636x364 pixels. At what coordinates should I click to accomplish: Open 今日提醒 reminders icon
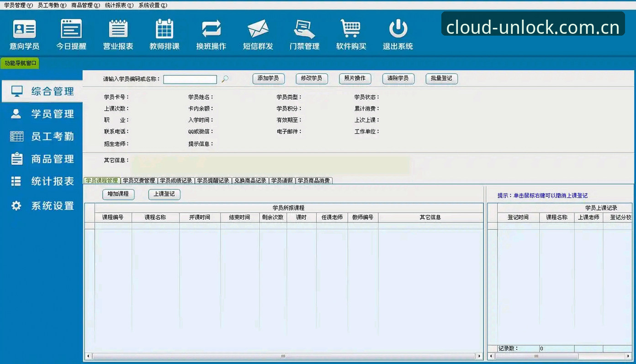click(x=71, y=35)
